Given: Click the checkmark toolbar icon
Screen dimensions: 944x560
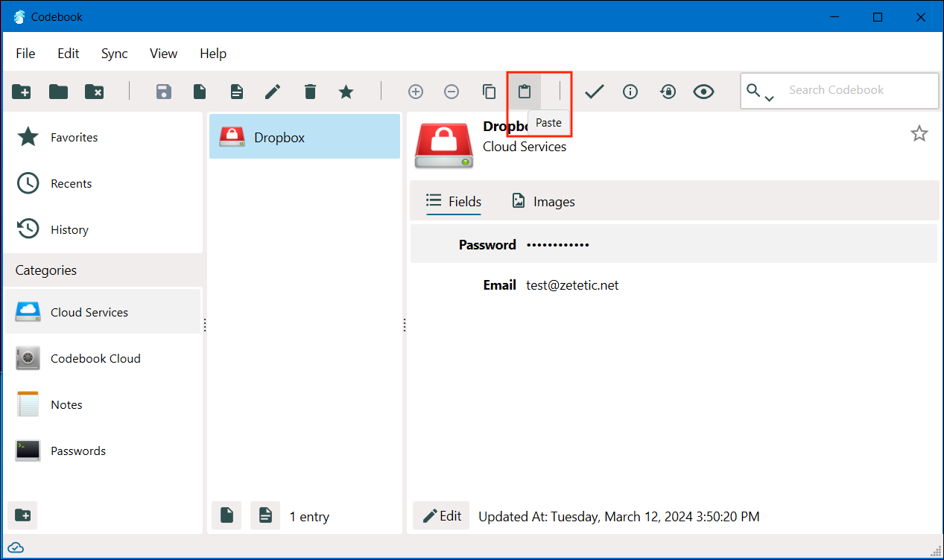Looking at the screenshot, I should point(594,92).
